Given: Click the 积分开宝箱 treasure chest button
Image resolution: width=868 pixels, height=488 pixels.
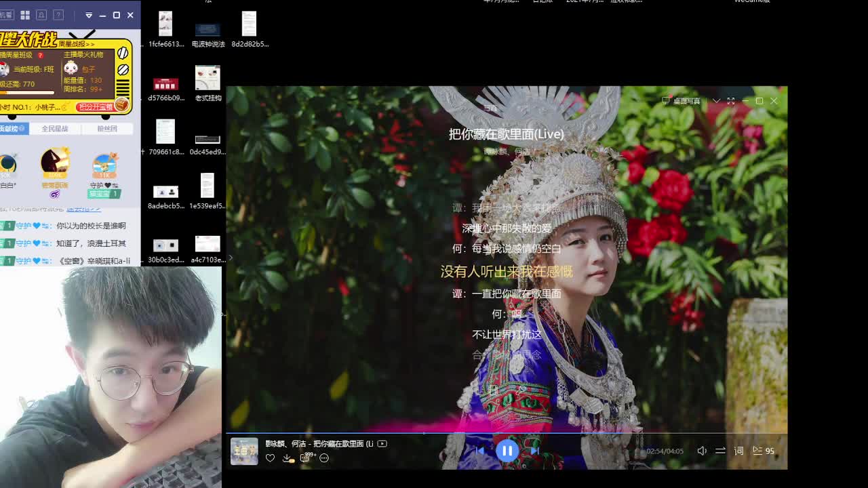Looking at the screenshot, I should coord(96,106).
